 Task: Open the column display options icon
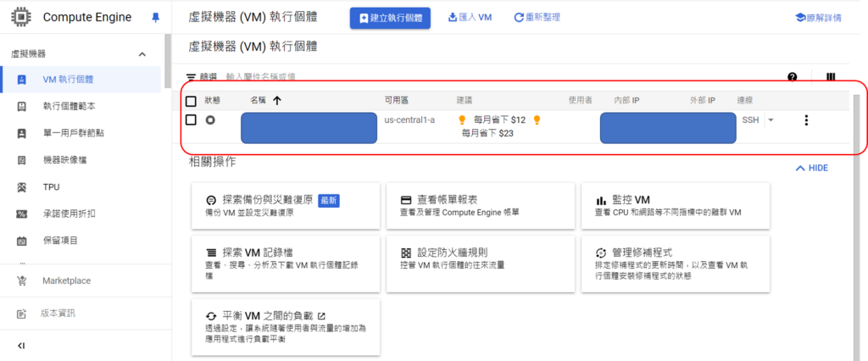tap(831, 77)
